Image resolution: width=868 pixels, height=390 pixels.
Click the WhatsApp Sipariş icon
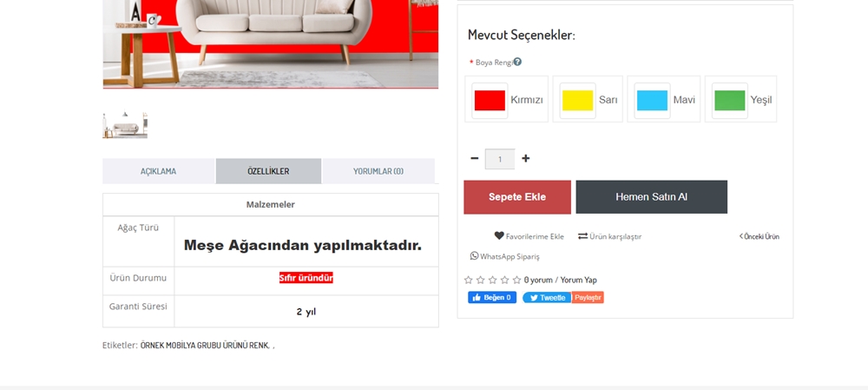click(x=474, y=255)
